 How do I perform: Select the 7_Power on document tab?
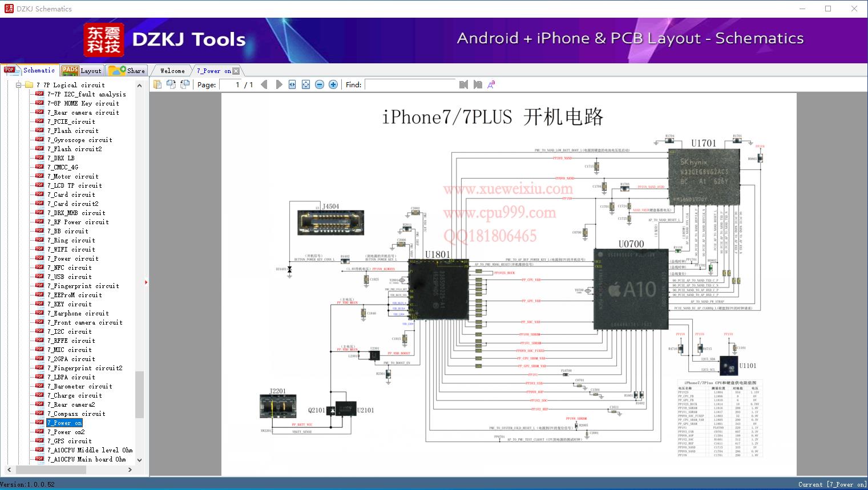coord(213,71)
